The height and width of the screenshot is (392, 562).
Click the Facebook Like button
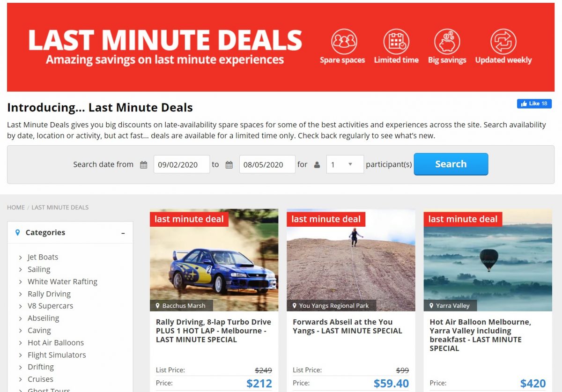tap(534, 104)
